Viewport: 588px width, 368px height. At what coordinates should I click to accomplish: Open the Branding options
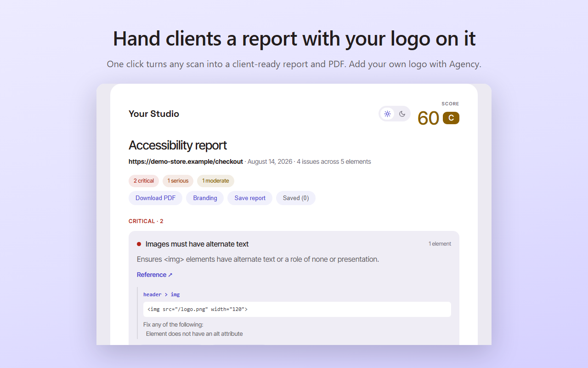click(205, 198)
